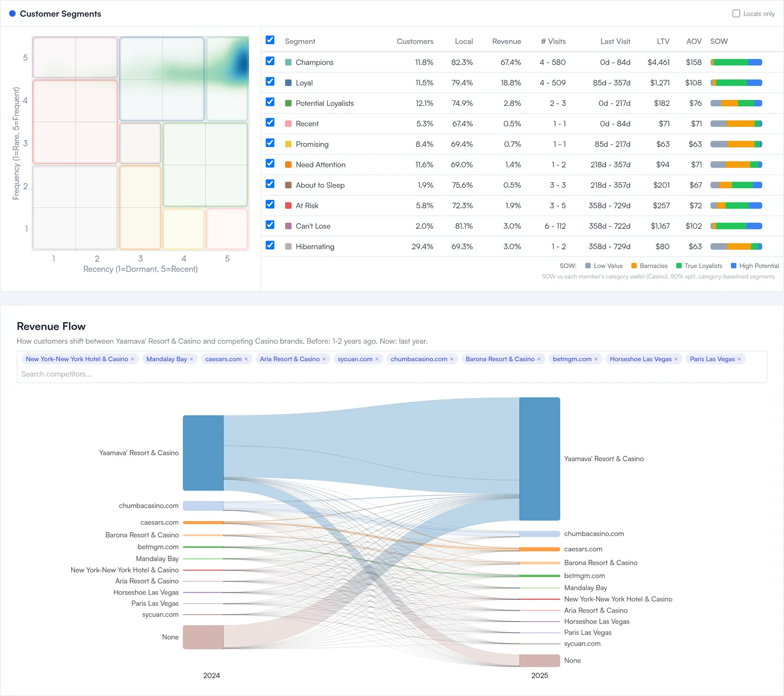The image size is (784, 696).
Task: Click the Champions teal color swatch
Action: [x=289, y=62]
